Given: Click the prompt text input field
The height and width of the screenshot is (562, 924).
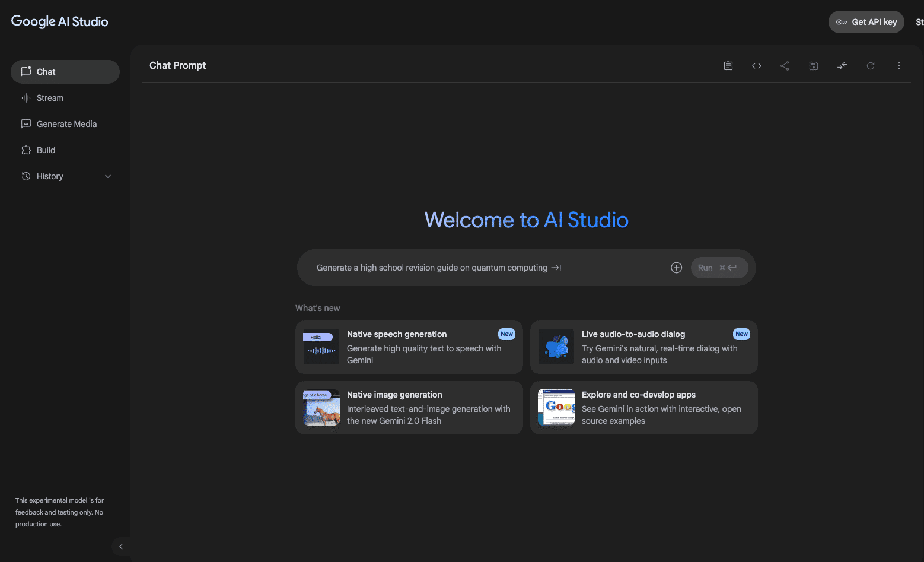Looking at the screenshot, I should click(x=486, y=268).
